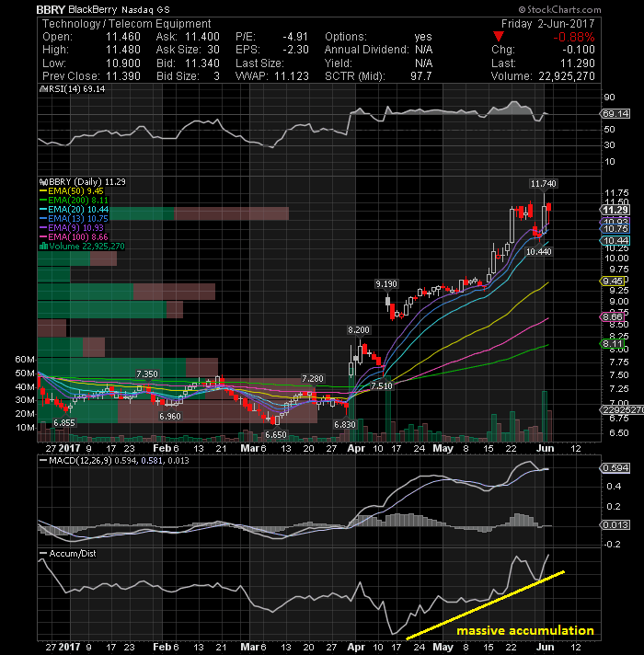Click the 11.29 last-price tag on right axis
The height and width of the screenshot is (655, 644).
(x=615, y=210)
